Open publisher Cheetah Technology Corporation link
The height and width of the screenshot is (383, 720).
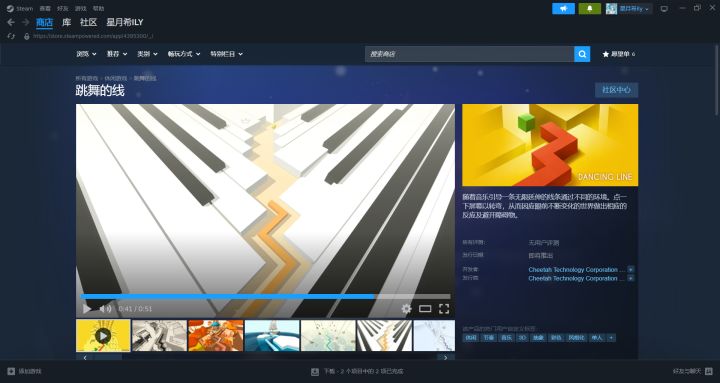pos(577,278)
